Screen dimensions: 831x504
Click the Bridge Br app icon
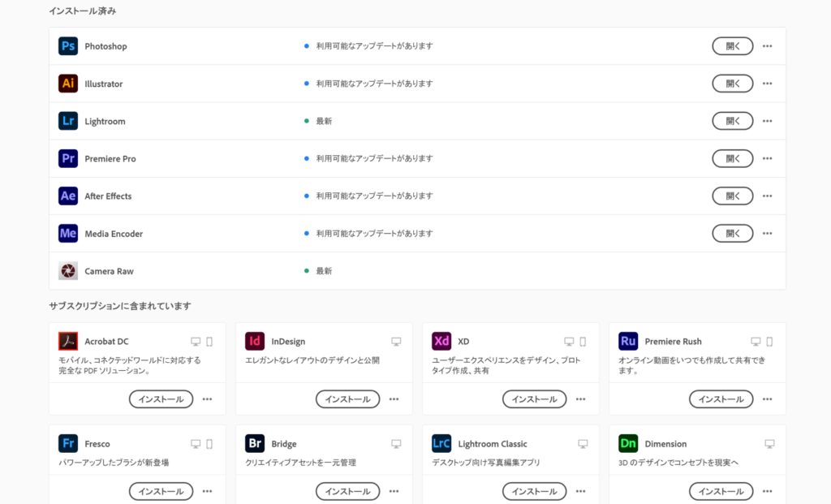click(255, 444)
